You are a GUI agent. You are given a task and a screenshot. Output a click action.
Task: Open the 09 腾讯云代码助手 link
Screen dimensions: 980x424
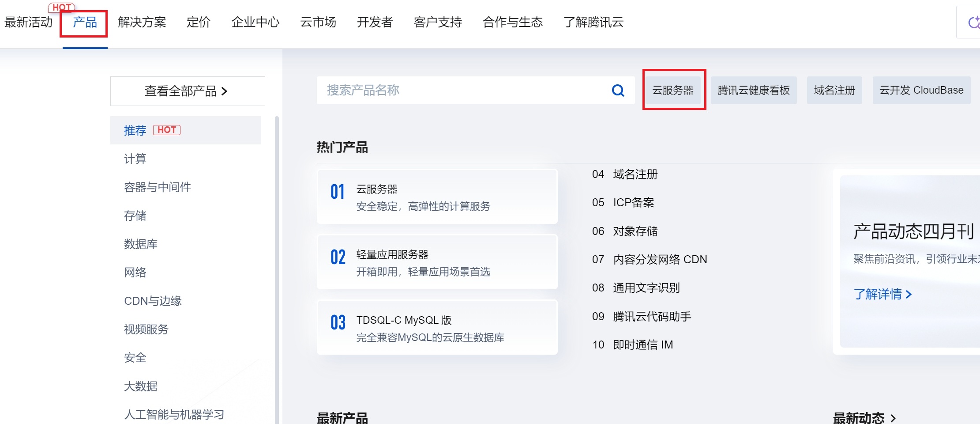[x=642, y=316]
